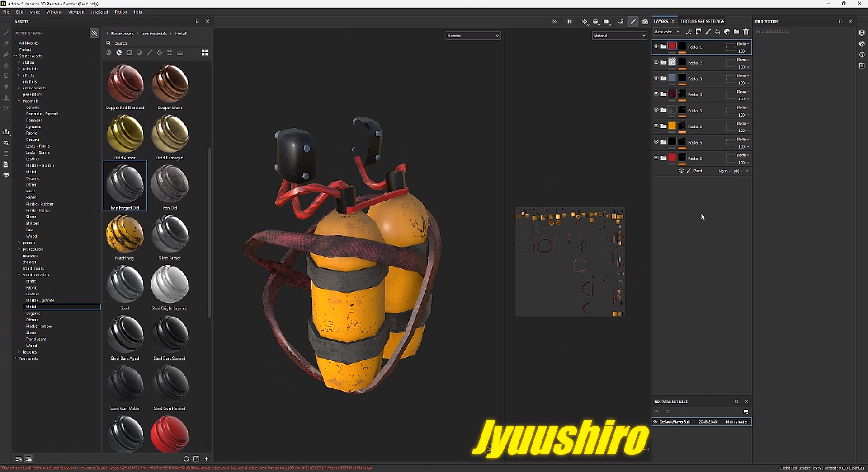Select Leather under materials tree
The image size is (868, 472).
33,159
